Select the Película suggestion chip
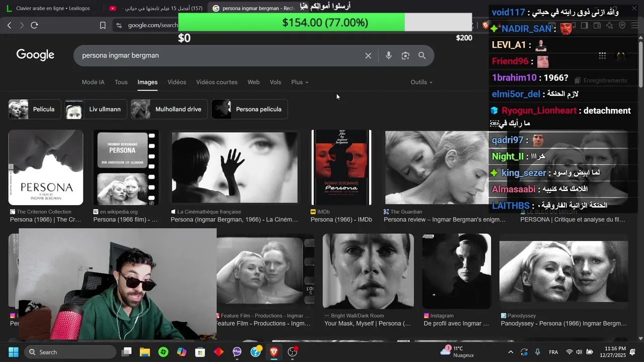644x362 pixels. tap(35, 109)
